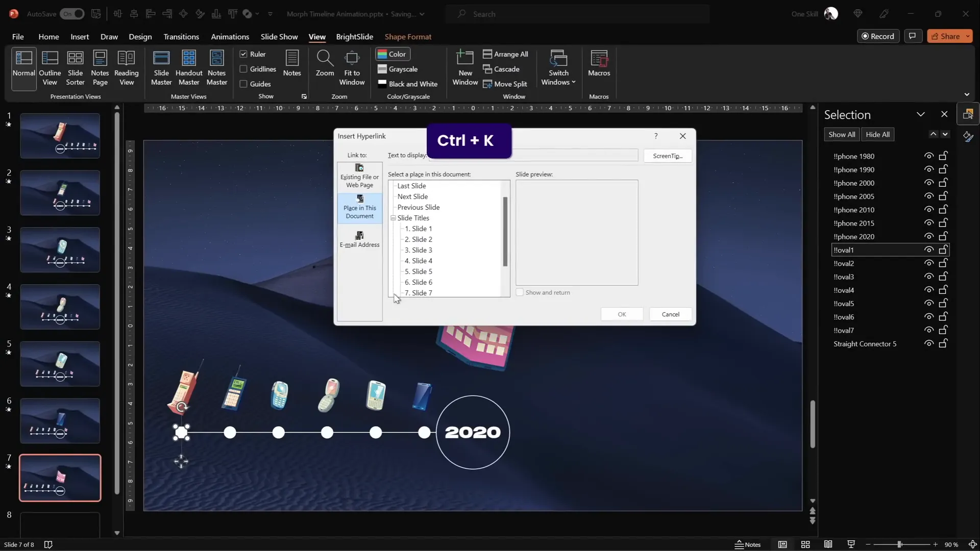
Task: Choose Existing File or Web Page
Action: pos(359,176)
